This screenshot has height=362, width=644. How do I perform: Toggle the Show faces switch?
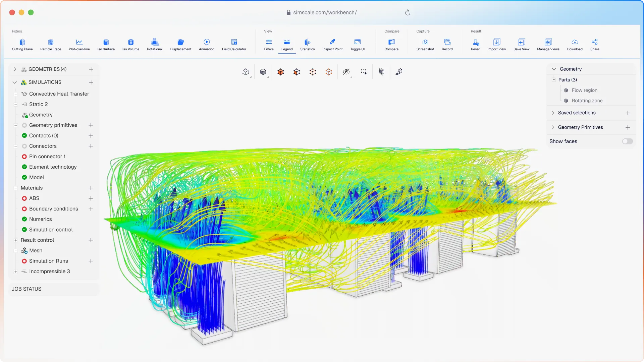[x=627, y=141]
